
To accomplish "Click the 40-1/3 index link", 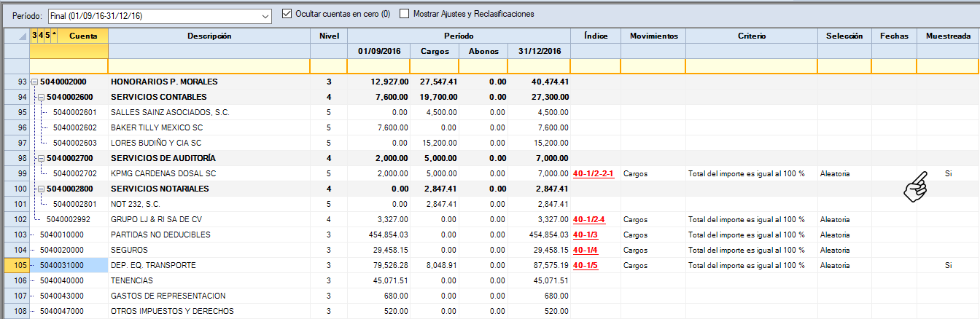I will pyautogui.click(x=586, y=235).
